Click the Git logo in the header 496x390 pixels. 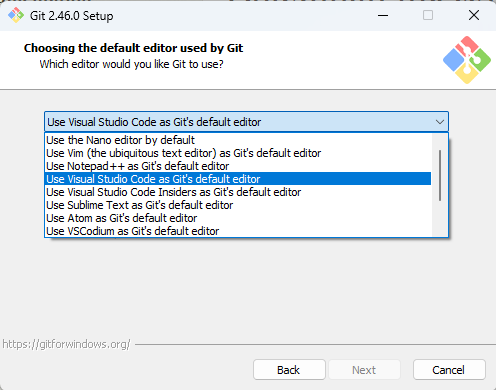click(x=467, y=60)
